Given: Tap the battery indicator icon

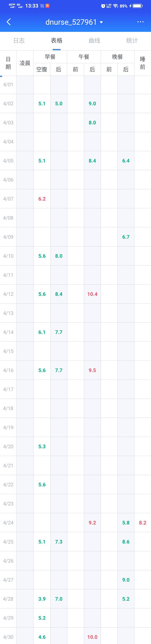Looking at the screenshot, I should pos(138,6).
